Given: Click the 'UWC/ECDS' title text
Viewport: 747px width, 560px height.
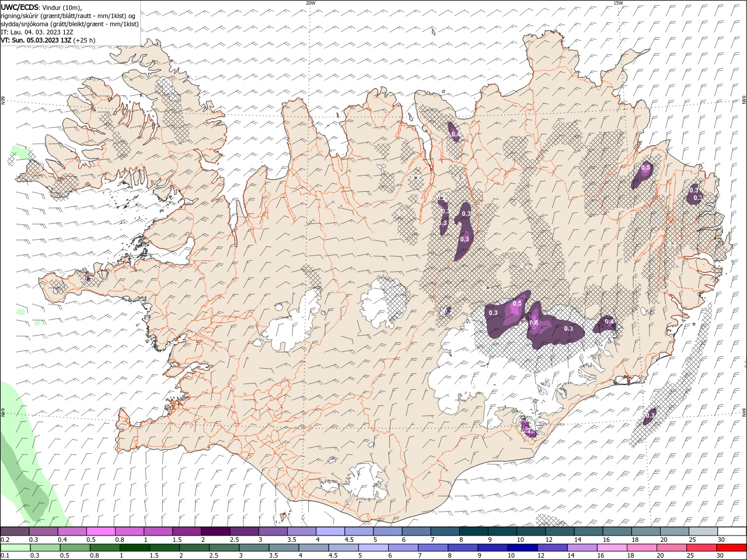Looking at the screenshot, I should click(x=20, y=7).
